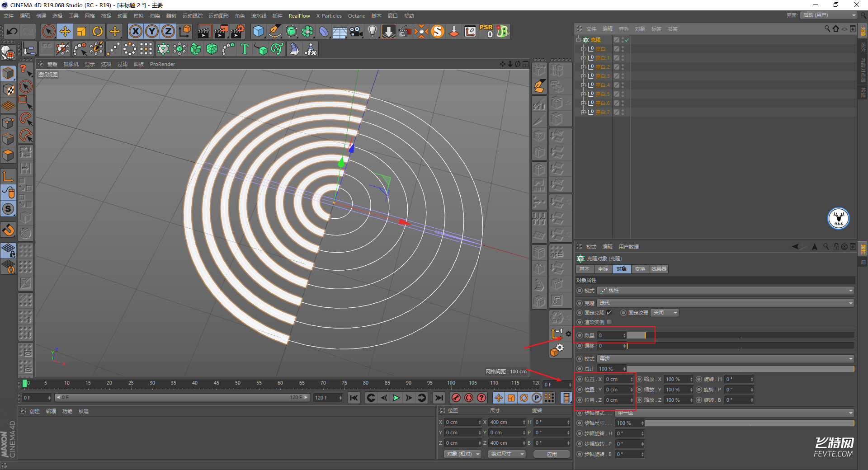Click the orange S plugin icon

(x=438, y=31)
